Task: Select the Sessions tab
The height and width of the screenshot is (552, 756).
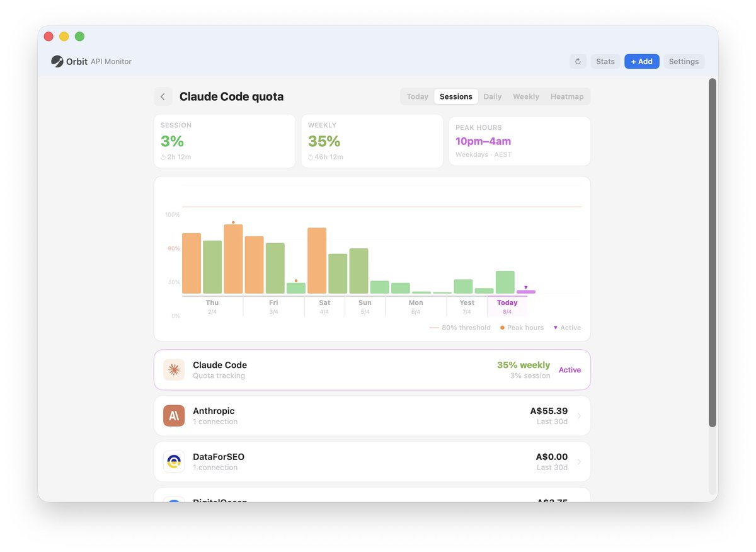Action: pyautogui.click(x=456, y=96)
